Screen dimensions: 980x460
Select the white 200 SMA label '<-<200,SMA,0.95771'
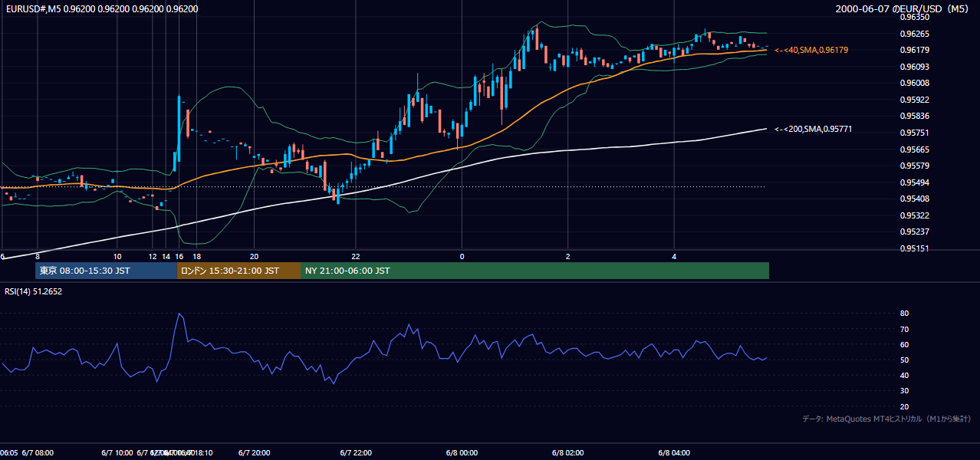pyautogui.click(x=813, y=129)
